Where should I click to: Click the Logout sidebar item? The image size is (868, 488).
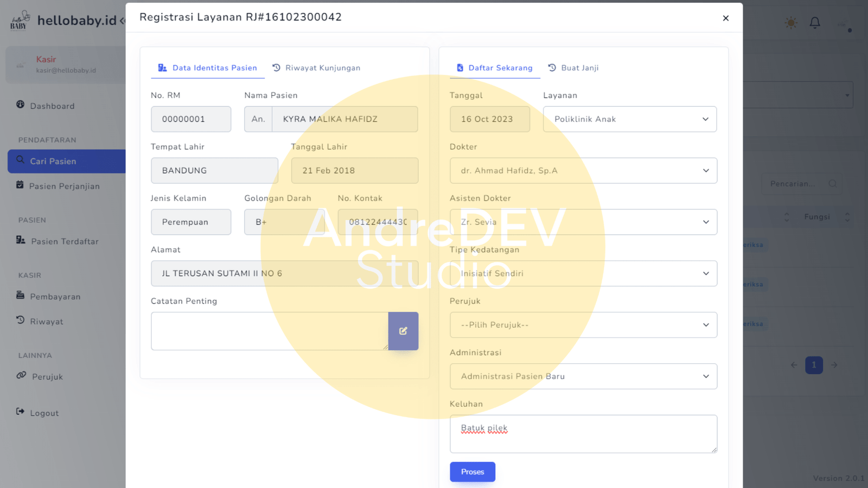44,413
